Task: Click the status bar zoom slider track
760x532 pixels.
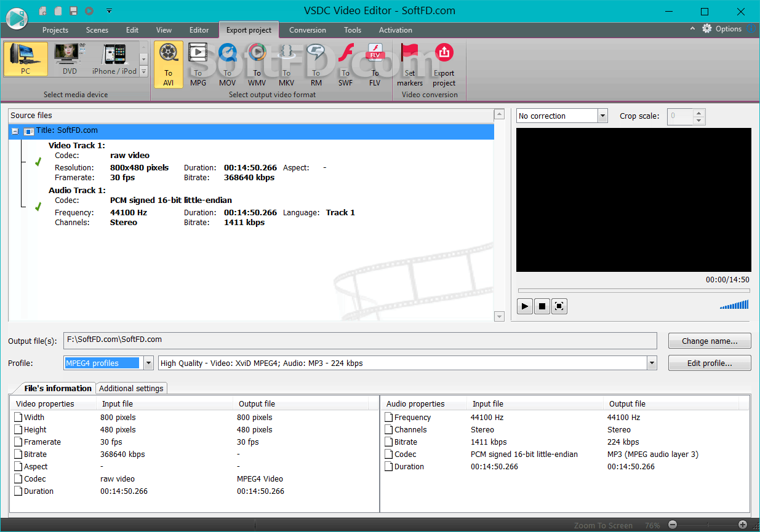Action: pyautogui.click(x=708, y=525)
